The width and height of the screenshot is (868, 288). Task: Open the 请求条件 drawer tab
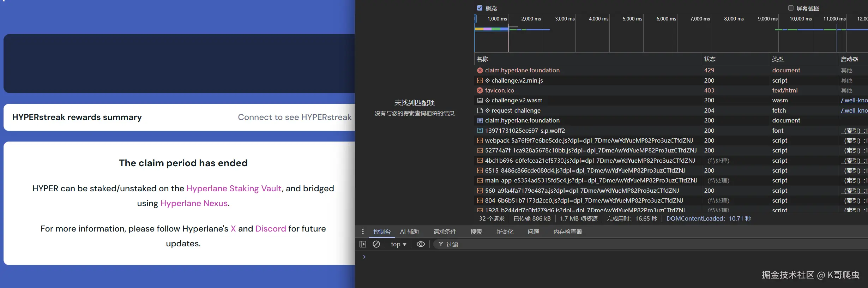click(x=445, y=232)
